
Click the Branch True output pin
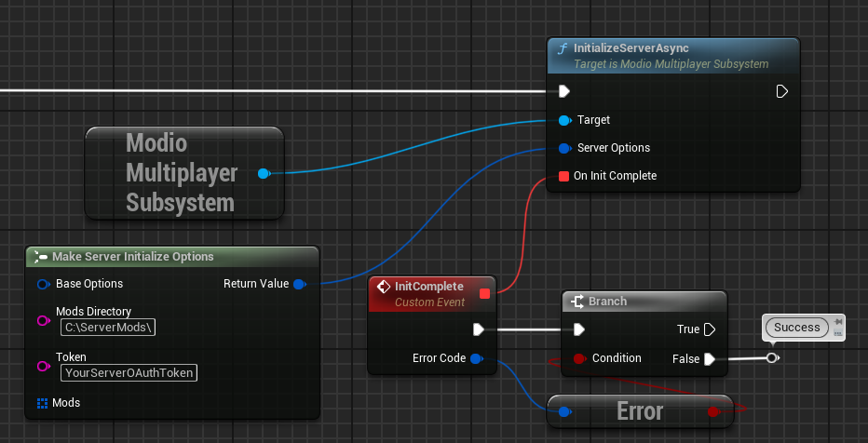point(709,329)
